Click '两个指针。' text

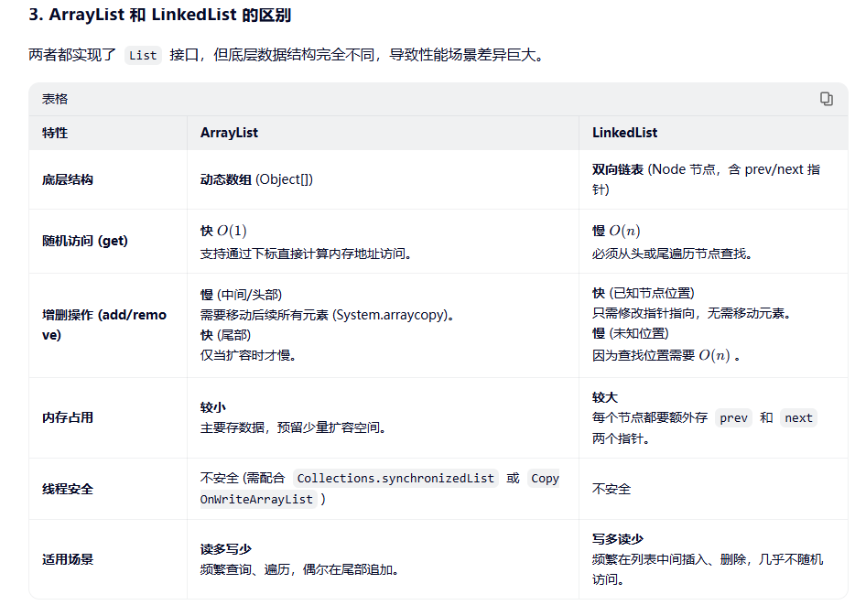click(621, 438)
